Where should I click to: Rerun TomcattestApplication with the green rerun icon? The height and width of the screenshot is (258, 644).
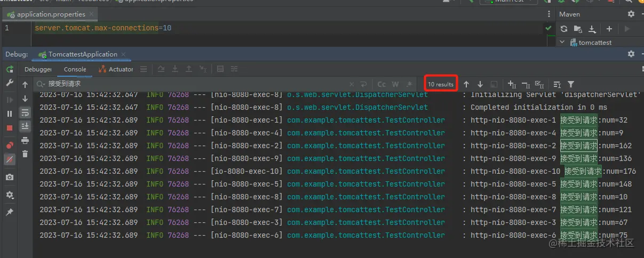point(10,69)
